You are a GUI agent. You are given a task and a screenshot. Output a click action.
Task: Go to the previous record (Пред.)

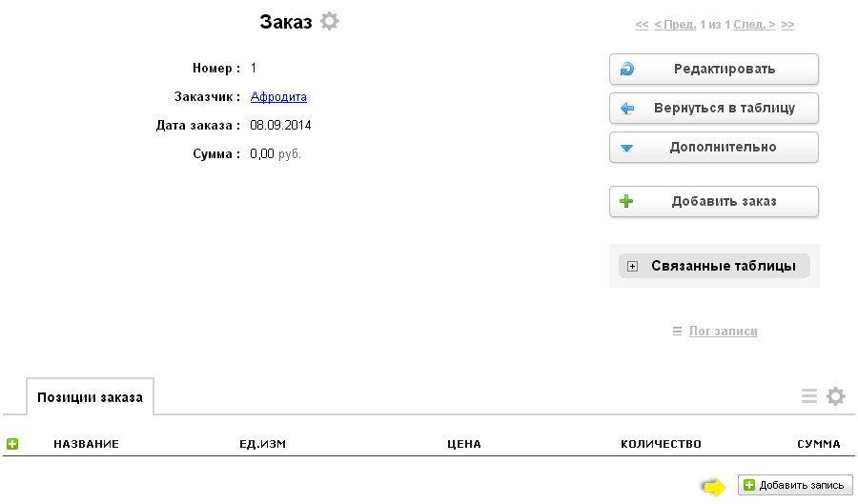pyautogui.click(x=675, y=25)
